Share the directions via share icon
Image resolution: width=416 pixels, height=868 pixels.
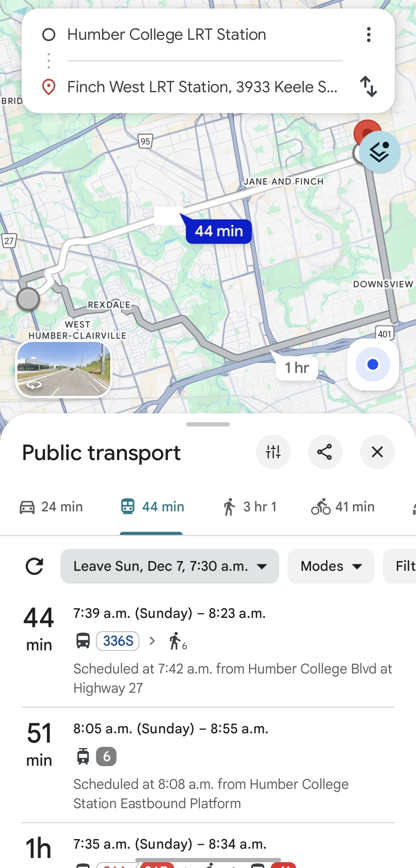[x=325, y=452]
